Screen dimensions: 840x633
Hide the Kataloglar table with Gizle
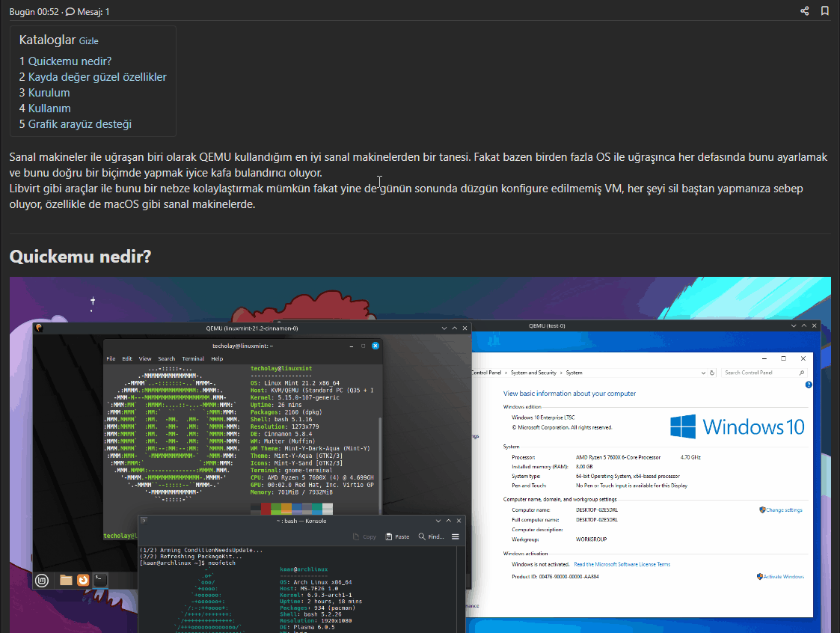coord(88,41)
